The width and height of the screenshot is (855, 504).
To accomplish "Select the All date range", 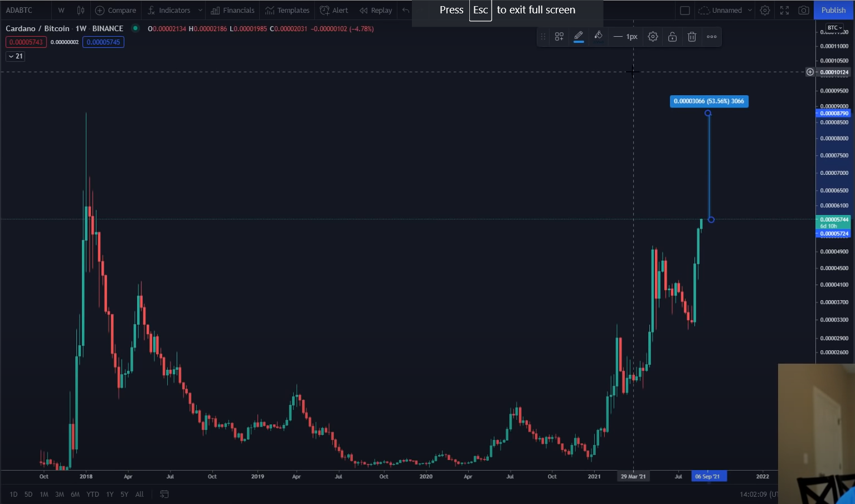I will point(139,495).
